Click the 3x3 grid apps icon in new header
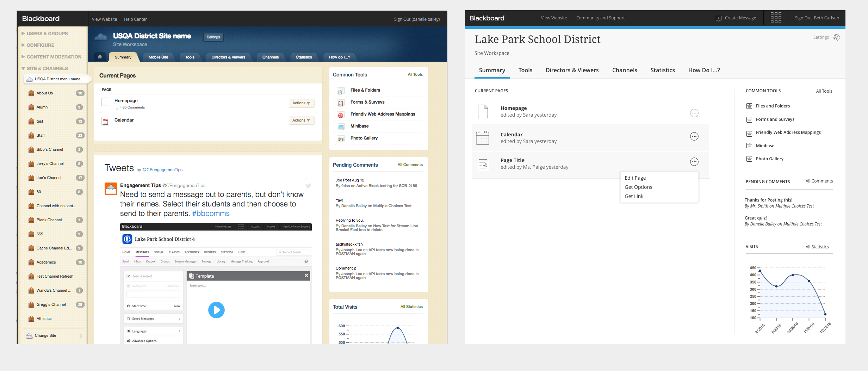Screen dimensions: 868x371 776,18
